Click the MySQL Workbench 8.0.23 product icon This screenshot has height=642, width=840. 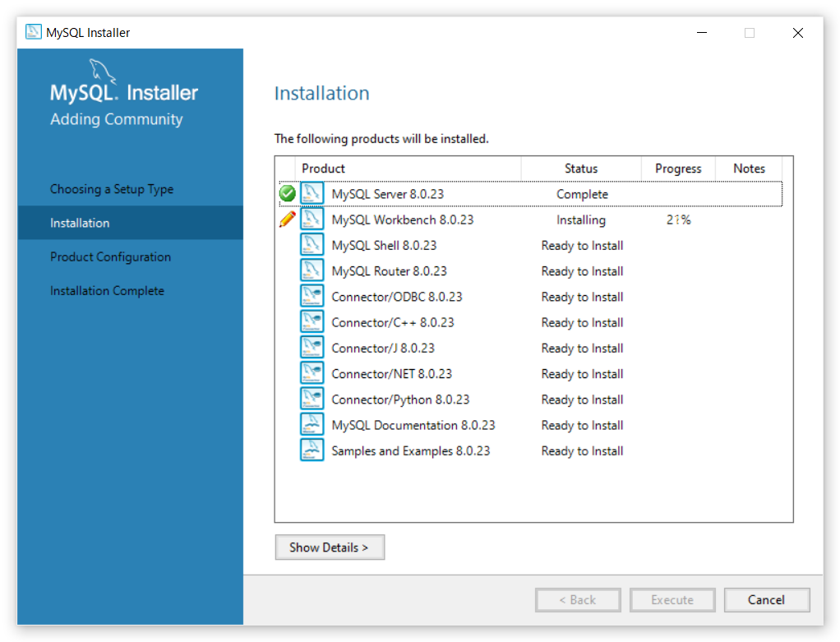click(x=312, y=219)
